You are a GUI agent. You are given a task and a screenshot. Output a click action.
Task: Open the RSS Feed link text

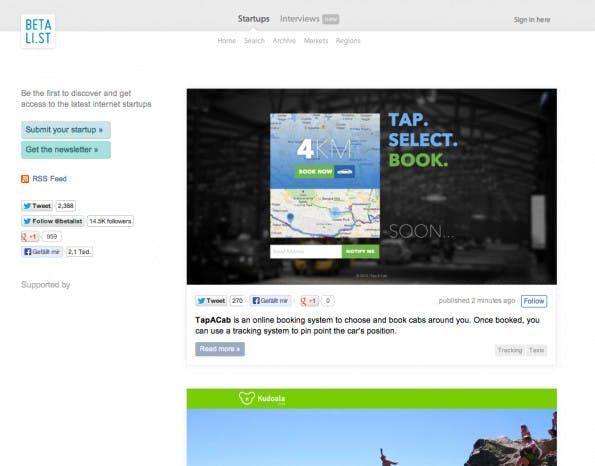click(49, 179)
